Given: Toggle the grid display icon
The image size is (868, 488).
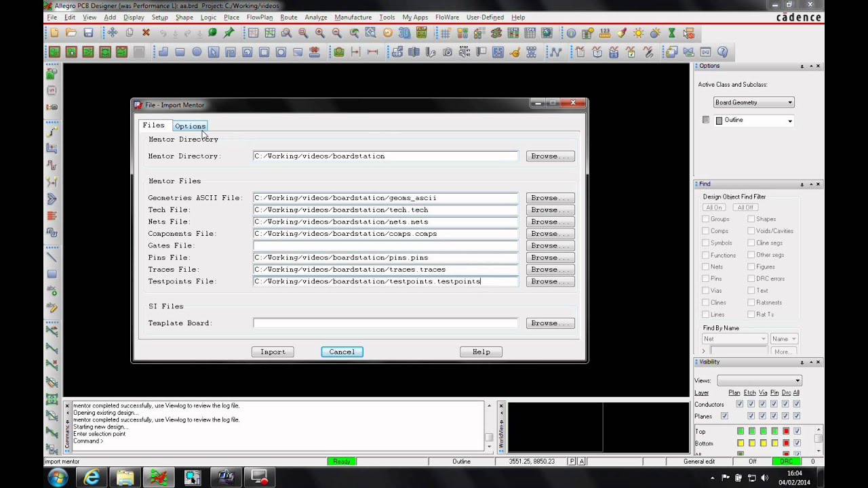Looking at the screenshot, I should (x=446, y=33).
